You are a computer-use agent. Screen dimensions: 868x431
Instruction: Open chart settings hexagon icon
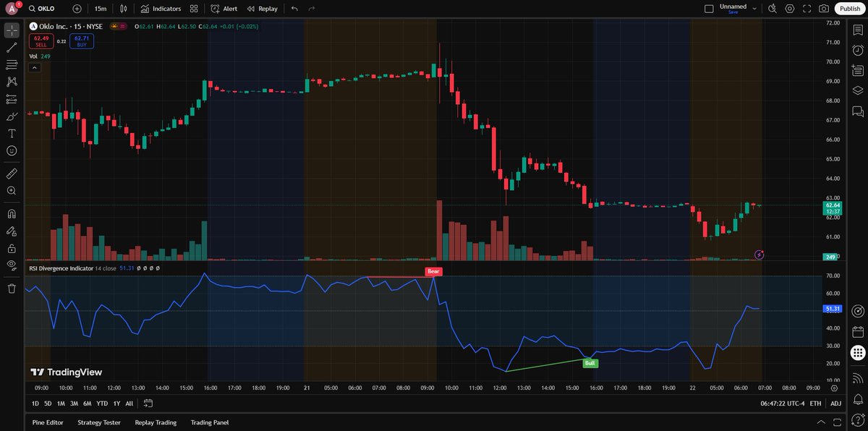[x=789, y=9]
